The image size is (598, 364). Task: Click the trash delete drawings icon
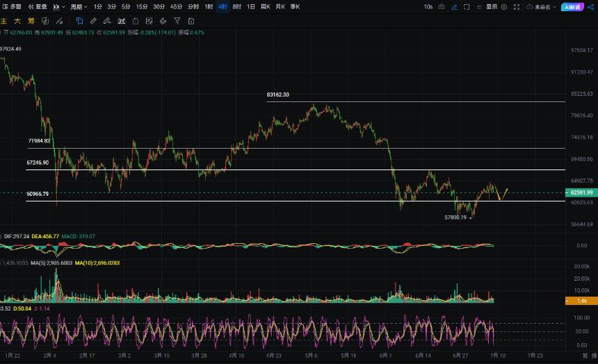point(191,22)
